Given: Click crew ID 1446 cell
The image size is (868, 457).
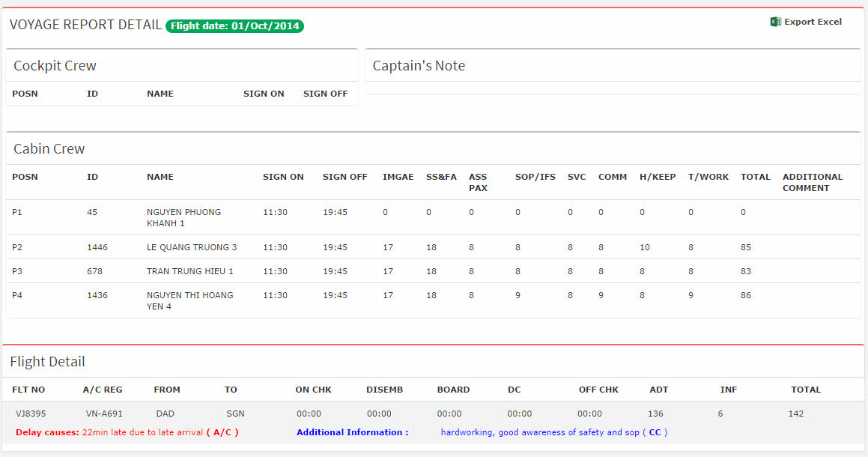Looking at the screenshot, I should point(97,247).
